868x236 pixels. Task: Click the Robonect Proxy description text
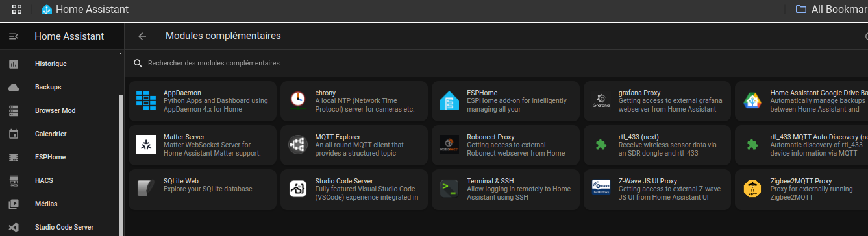click(x=516, y=149)
